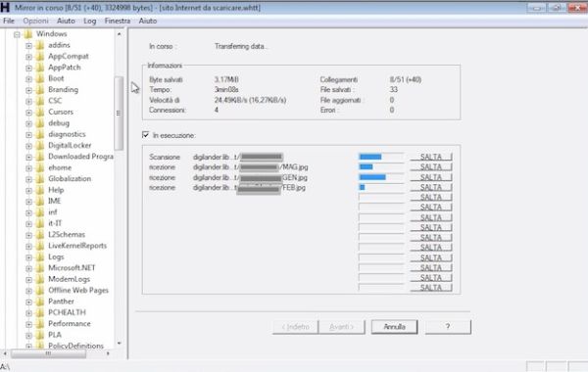588x372 pixels.
Task: Open the Finestra menu
Action: pyautogui.click(x=118, y=21)
